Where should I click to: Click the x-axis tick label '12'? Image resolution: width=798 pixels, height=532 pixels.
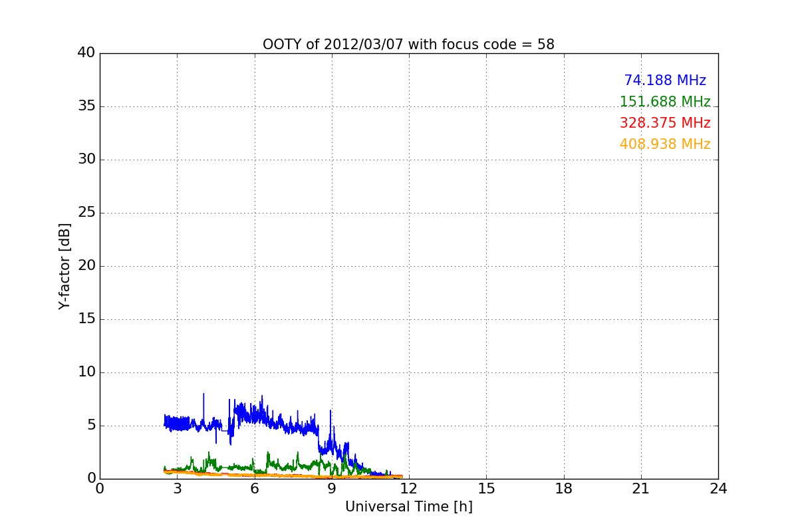(x=409, y=488)
